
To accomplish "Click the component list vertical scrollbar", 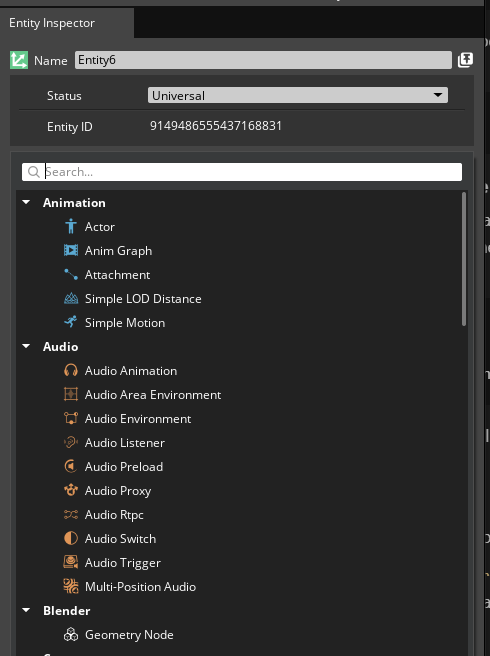I will tap(464, 259).
